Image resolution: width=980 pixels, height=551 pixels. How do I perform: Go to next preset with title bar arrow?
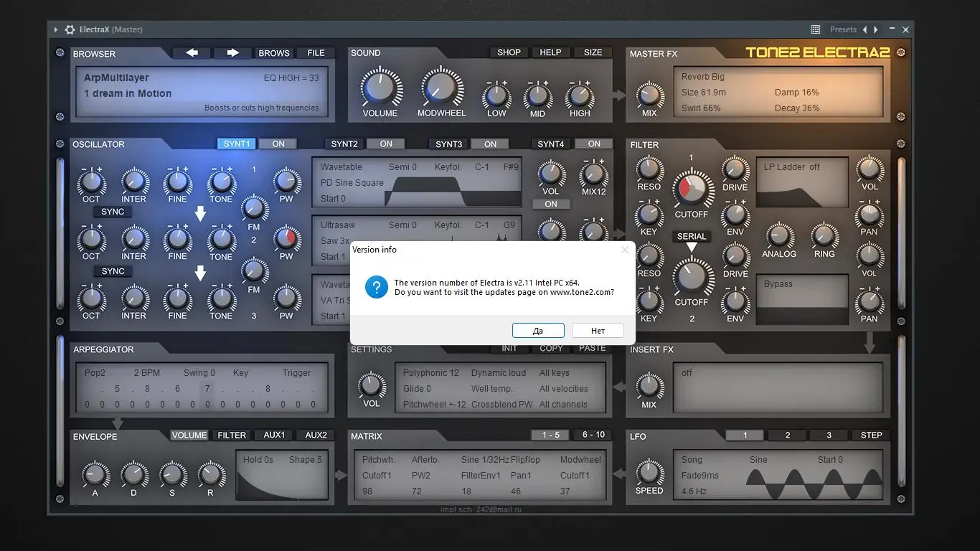pyautogui.click(x=876, y=29)
